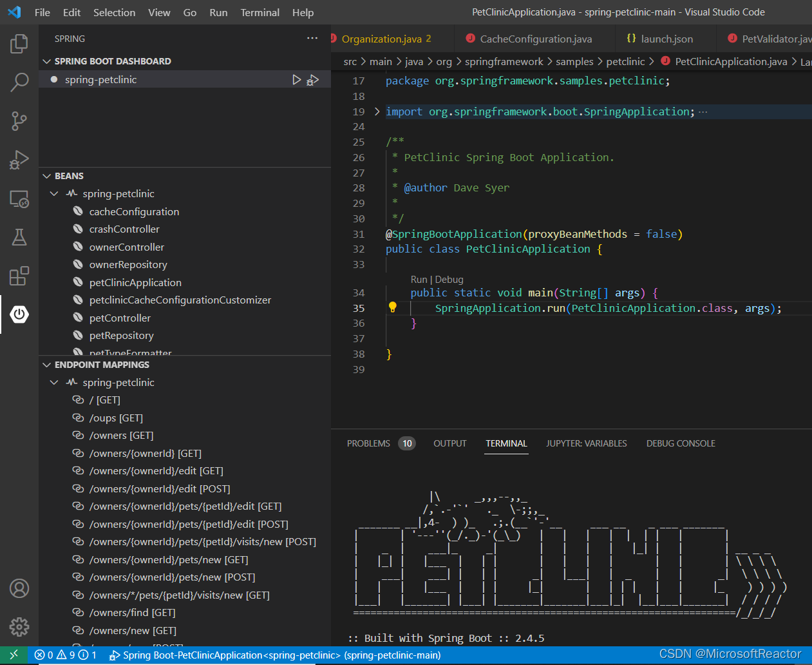Image resolution: width=812 pixels, height=665 pixels.
Task: Open the Extensions view
Action: click(x=19, y=276)
